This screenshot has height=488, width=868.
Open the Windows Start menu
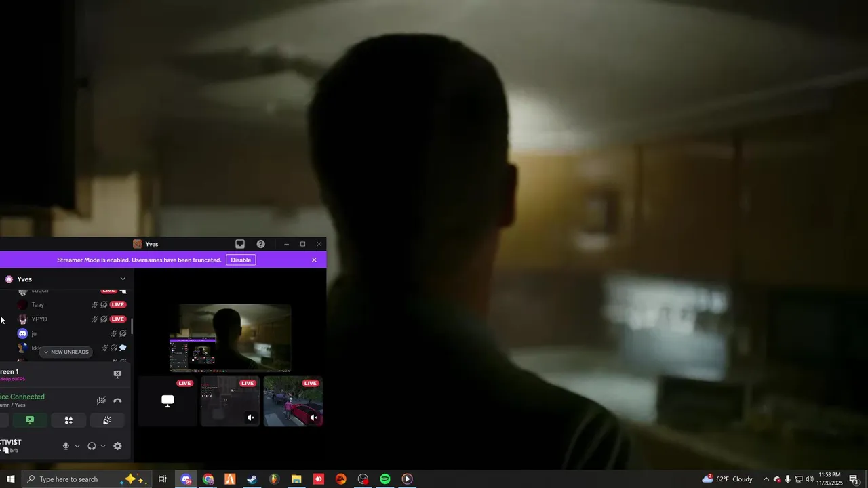pyautogui.click(x=10, y=479)
